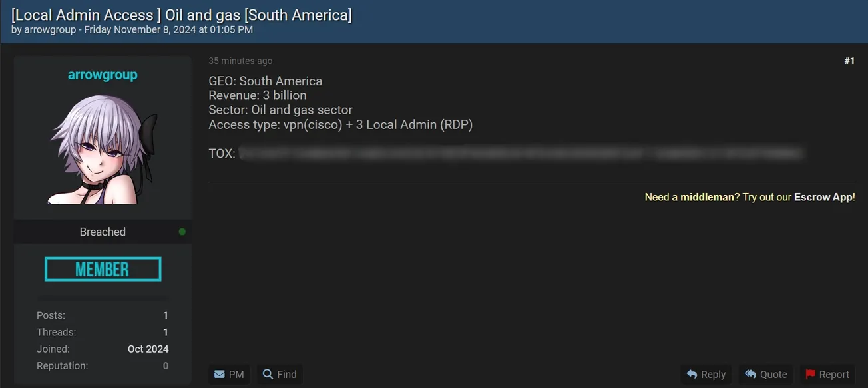
Task: Click the middleman link text
Action: (x=707, y=197)
